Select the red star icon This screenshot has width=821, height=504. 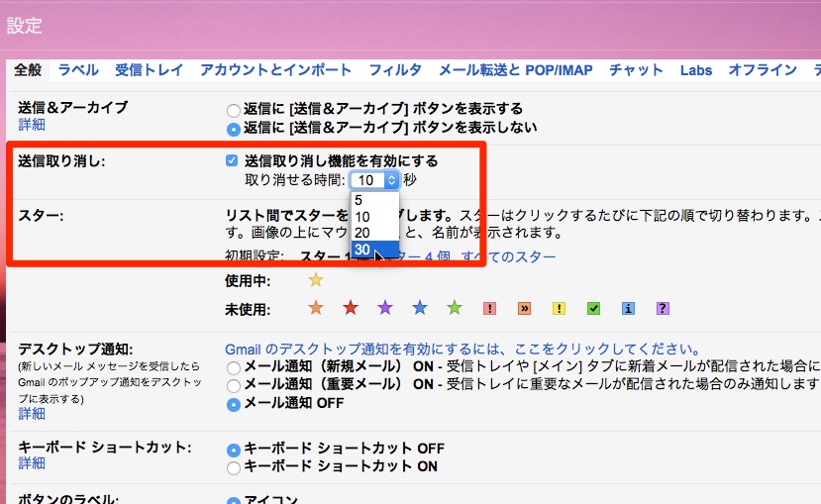pyautogui.click(x=351, y=308)
